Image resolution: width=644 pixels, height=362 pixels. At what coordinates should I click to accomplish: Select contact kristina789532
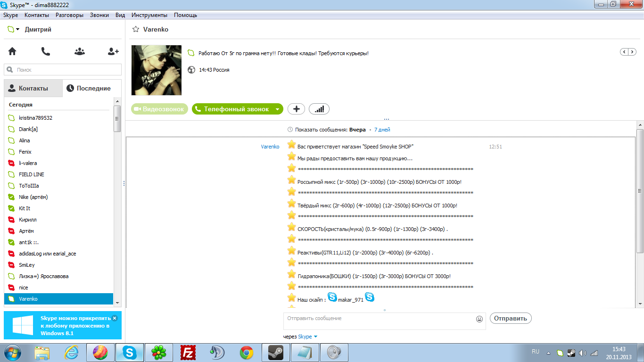click(59, 118)
